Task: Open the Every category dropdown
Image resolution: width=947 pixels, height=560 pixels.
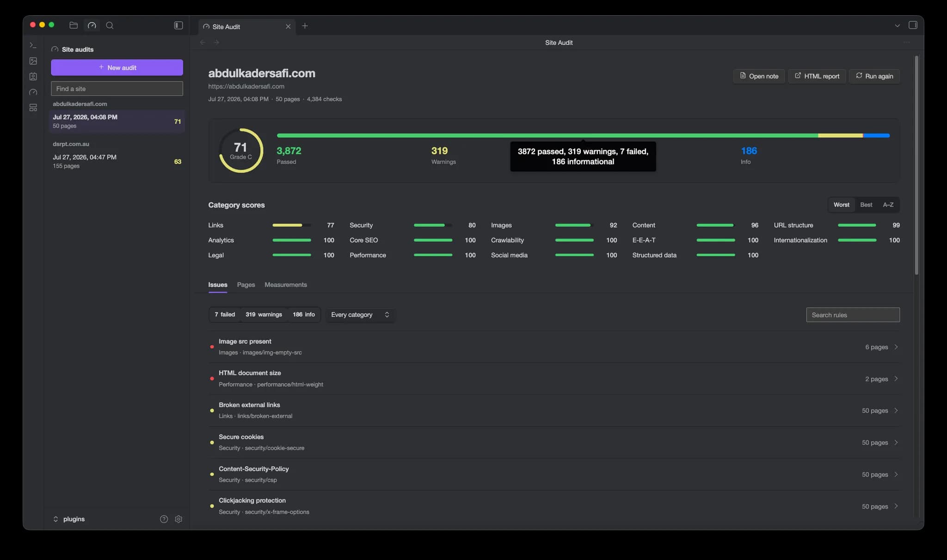Action: click(360, 315)
